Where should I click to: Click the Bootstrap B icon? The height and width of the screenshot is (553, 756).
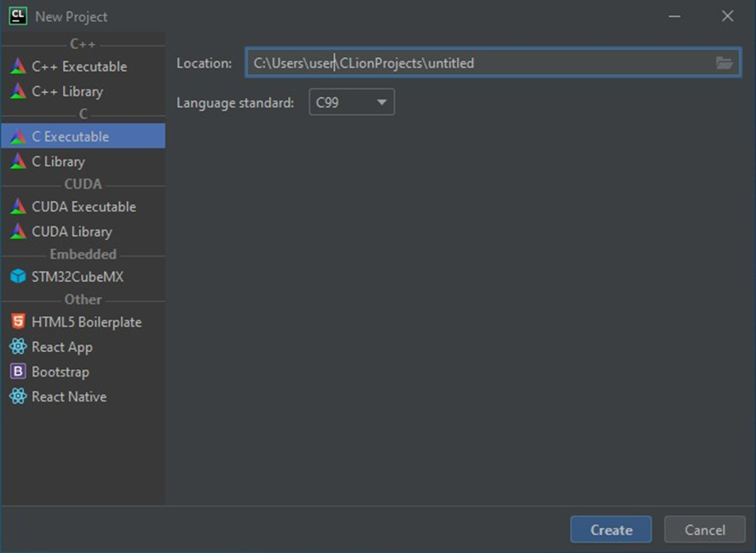[x=18, y=372]
